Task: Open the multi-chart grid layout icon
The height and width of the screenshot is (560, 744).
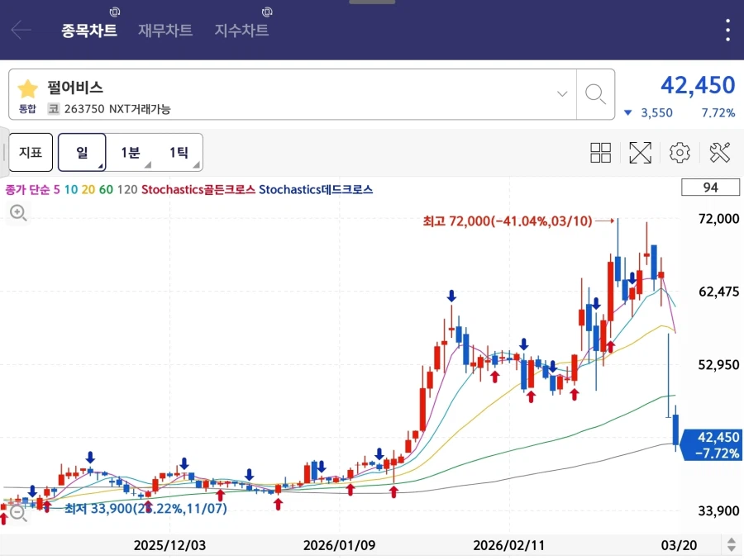Action: click(601, 152)
